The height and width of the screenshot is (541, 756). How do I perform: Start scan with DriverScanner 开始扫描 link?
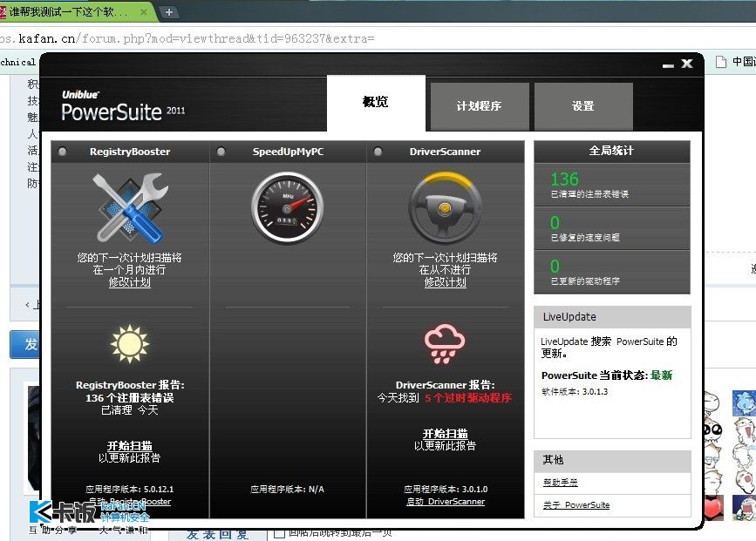pos(445,434)
